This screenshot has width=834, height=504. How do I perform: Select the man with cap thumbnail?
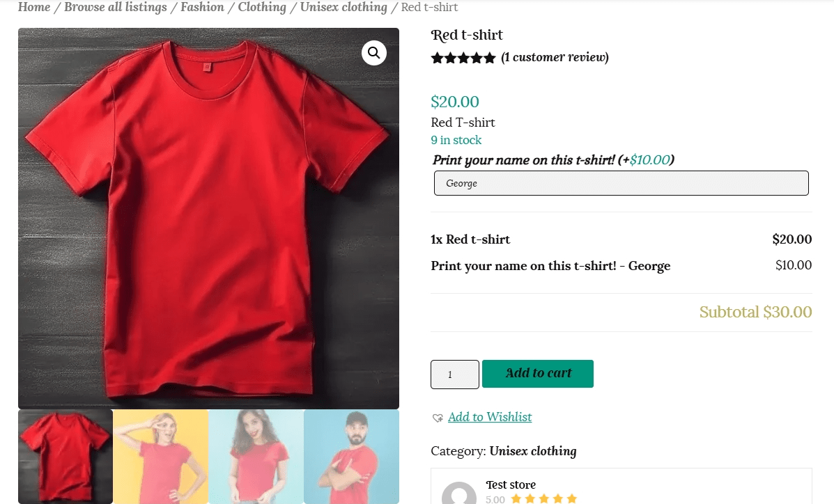[351, 456]
